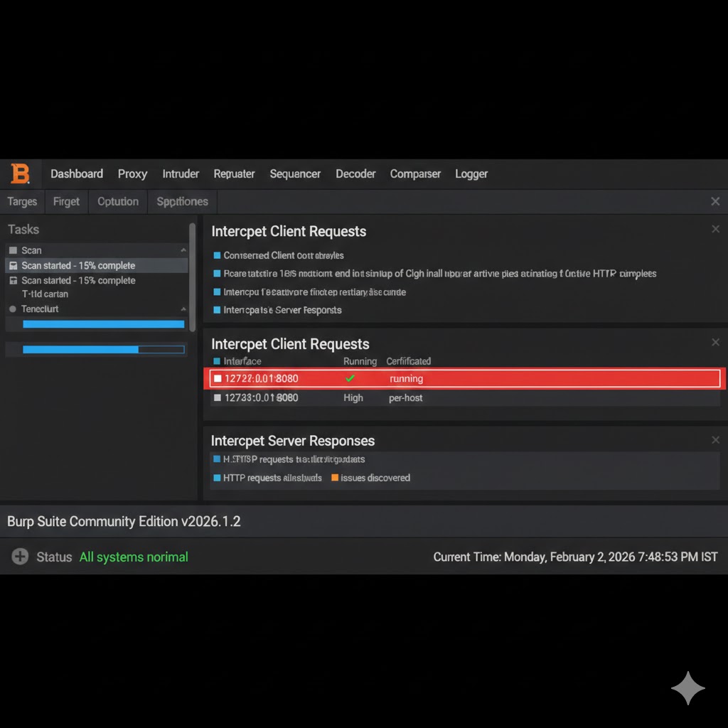The height and width of the screenshot is (728, 728).
Task: Click the plus icon beside Status
Action: [x=18, y=557]
